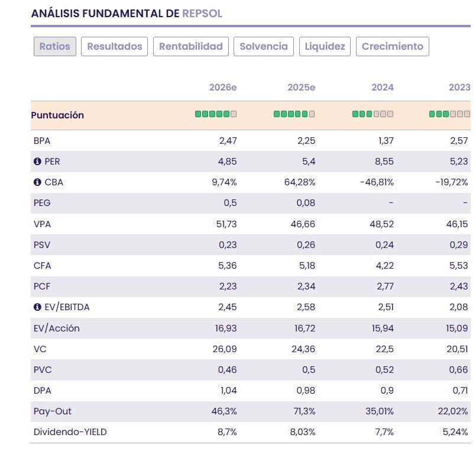
Task: Click the 2025e column header
Action: pos(302,88)
